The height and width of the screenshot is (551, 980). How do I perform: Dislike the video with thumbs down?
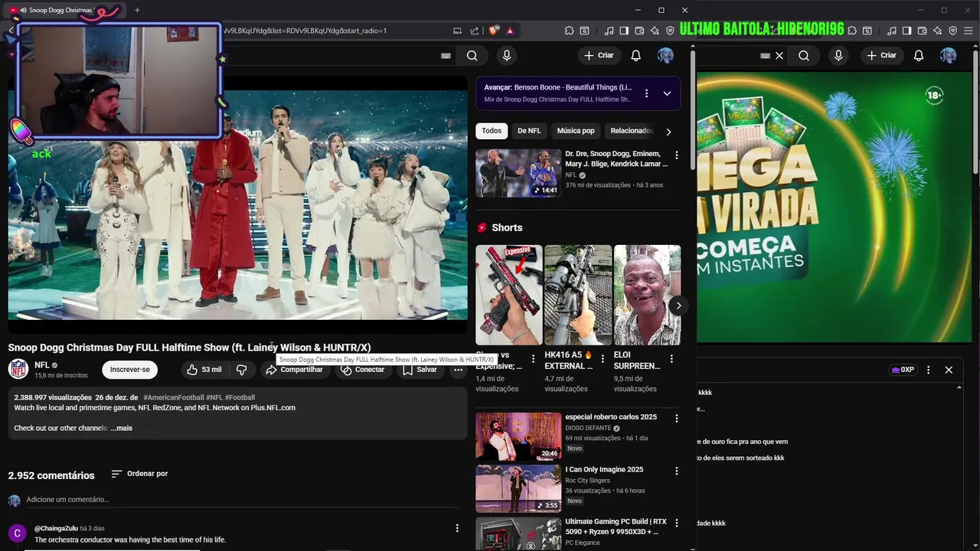coord(242,370)
